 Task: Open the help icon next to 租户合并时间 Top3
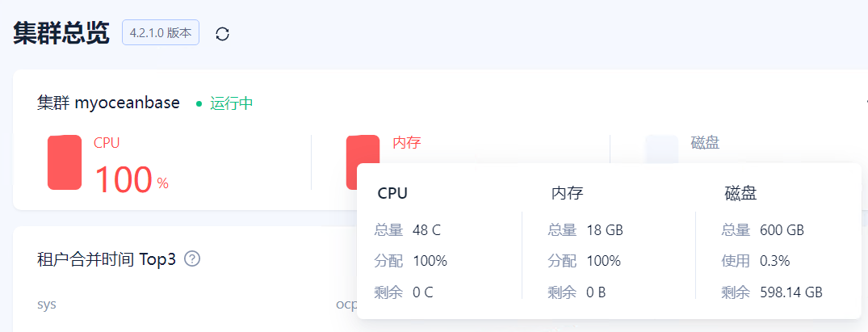click(192, 258)
